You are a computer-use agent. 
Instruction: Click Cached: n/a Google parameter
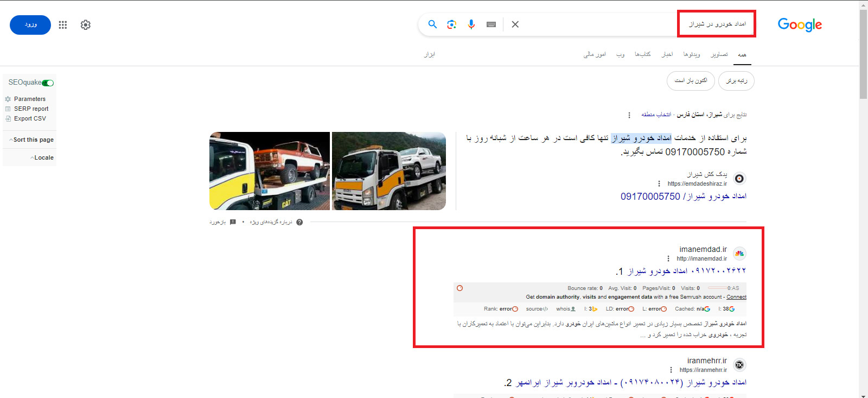coord(693,309)
